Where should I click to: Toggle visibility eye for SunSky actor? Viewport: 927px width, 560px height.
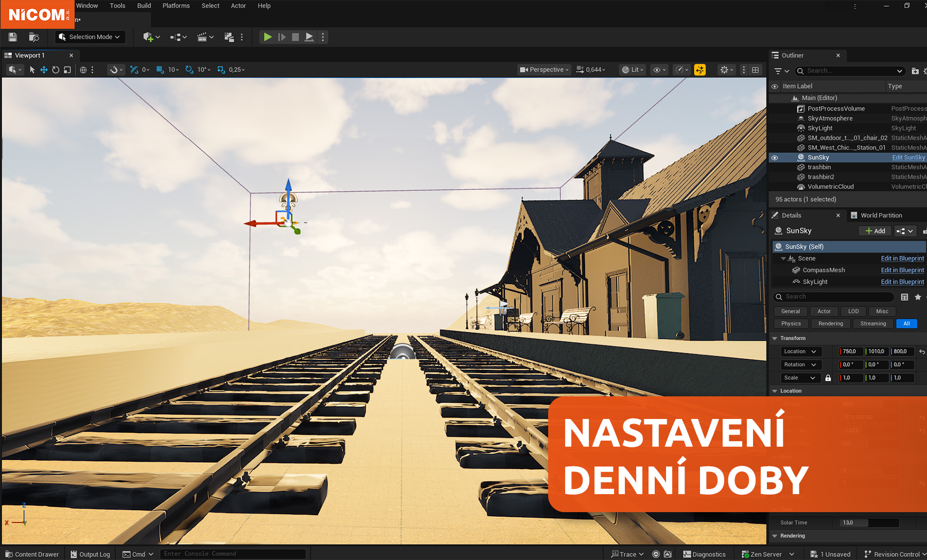pos(775,157)
